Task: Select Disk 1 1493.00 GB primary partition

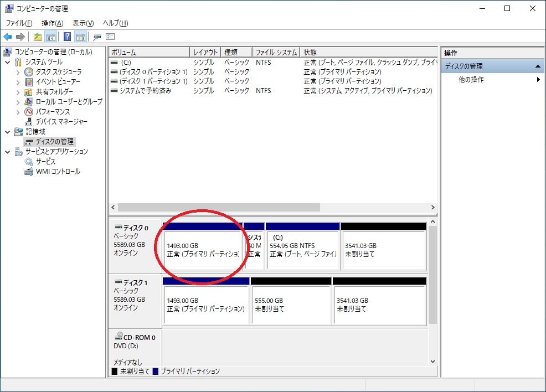Action: (x=206, y=302)
